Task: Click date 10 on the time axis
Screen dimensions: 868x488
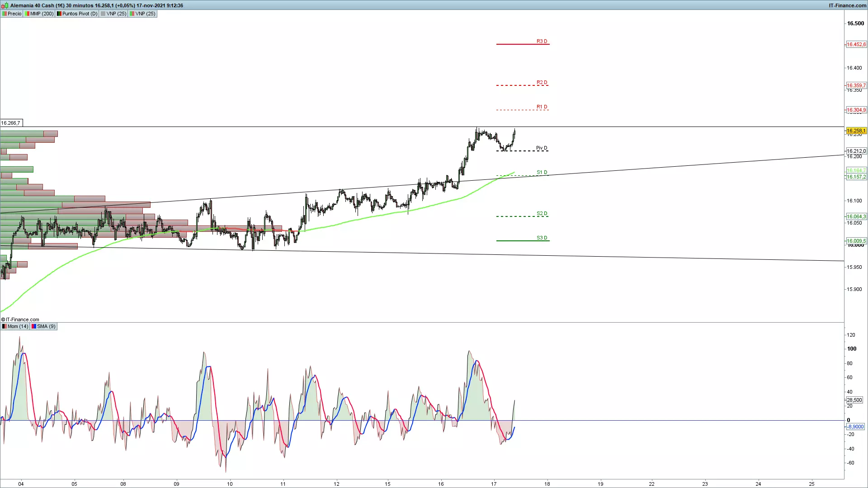Action: [230, 484]
